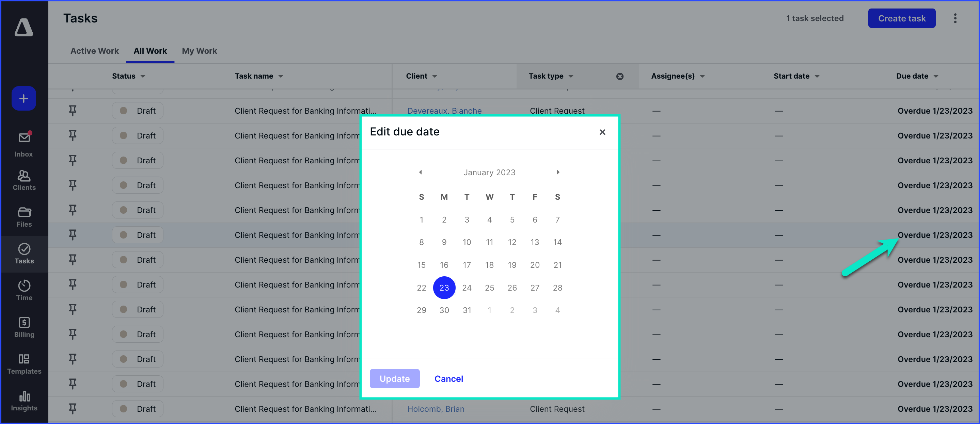Screen dimensions: 980x424
Task: Select January 24 in the calendar
Action: tap(467, 288)
